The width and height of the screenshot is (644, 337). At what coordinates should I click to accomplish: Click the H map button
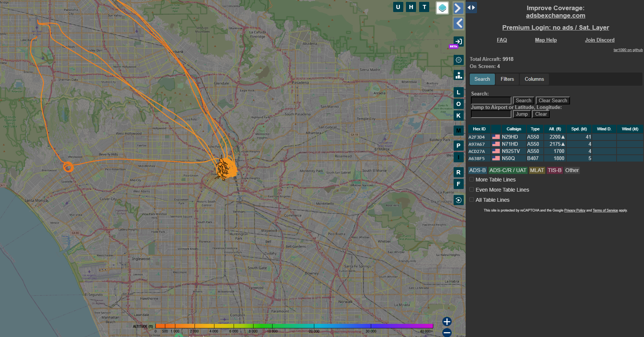tap(411, 7)
